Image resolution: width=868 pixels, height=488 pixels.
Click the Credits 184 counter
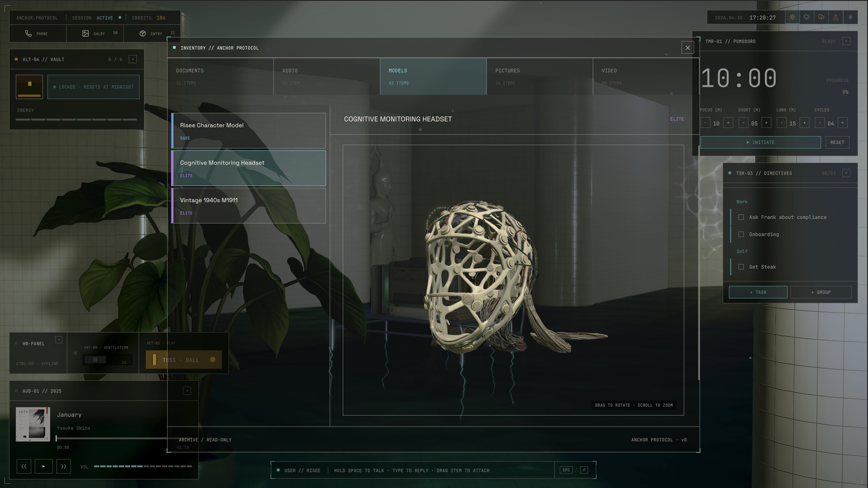click(149, 18)
